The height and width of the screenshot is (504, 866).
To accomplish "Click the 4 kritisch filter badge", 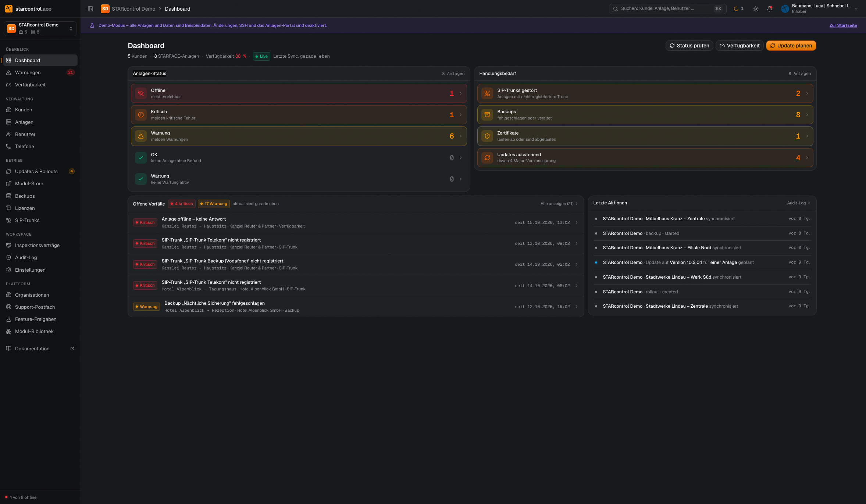I will click(x=182, y=204).
